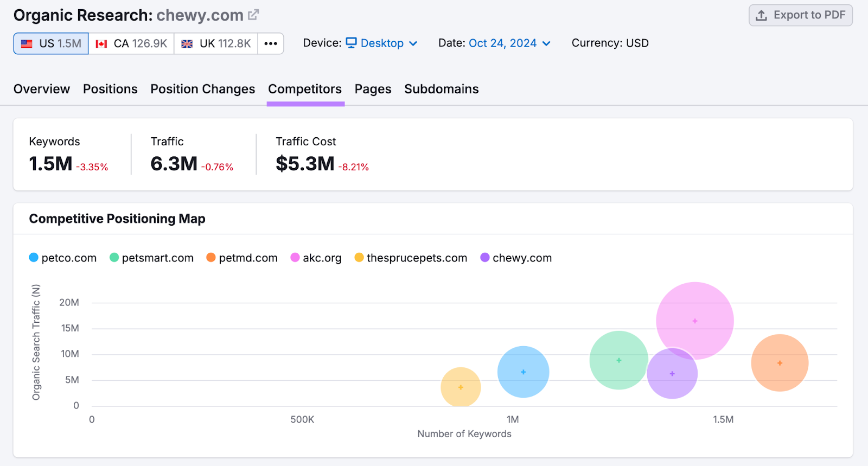Screen dimensions: 868x466
Task: Open the Oct 24, 2024 date picker
Action: pos(502,43)
